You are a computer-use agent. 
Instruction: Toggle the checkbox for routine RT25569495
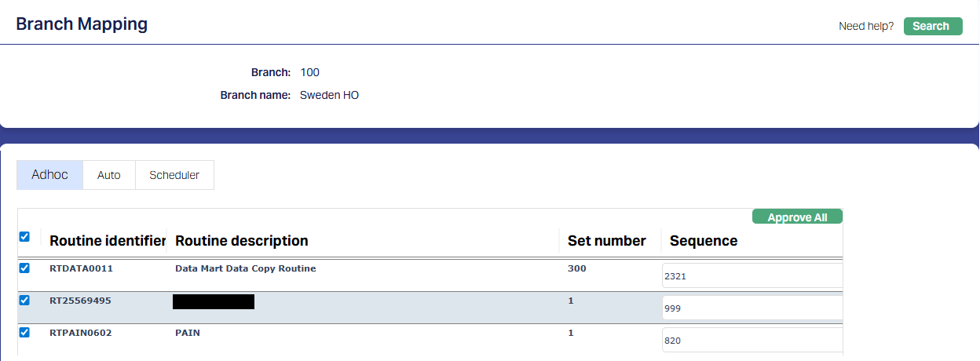tap(24, 300)
